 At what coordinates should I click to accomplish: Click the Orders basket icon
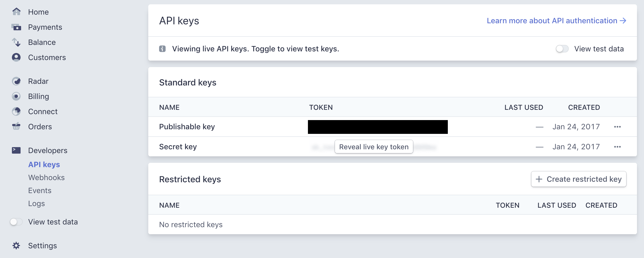coord(16,126)
